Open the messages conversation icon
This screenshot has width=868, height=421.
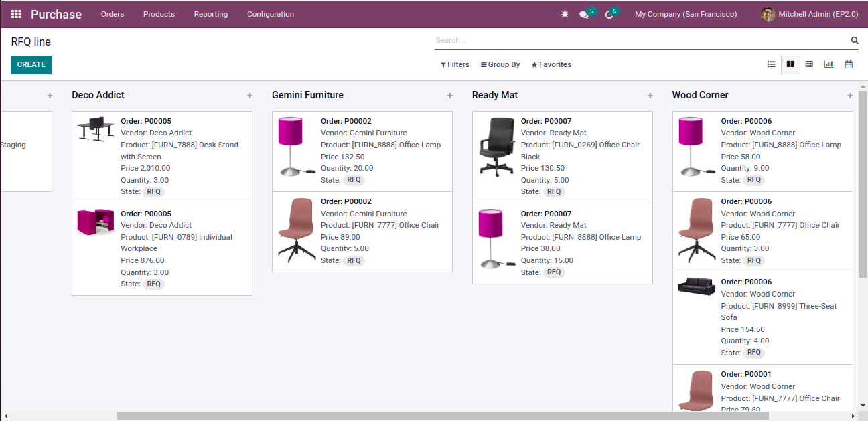(584, 14)
